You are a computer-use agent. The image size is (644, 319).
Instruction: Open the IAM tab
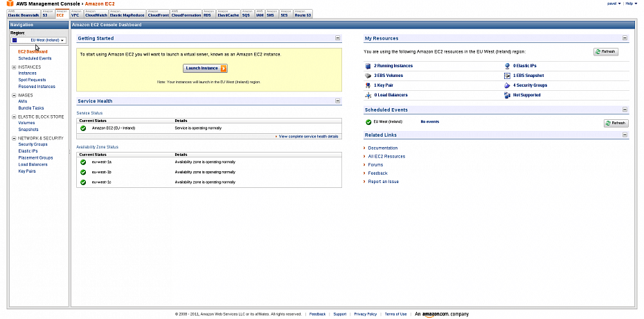click(260, 14)
